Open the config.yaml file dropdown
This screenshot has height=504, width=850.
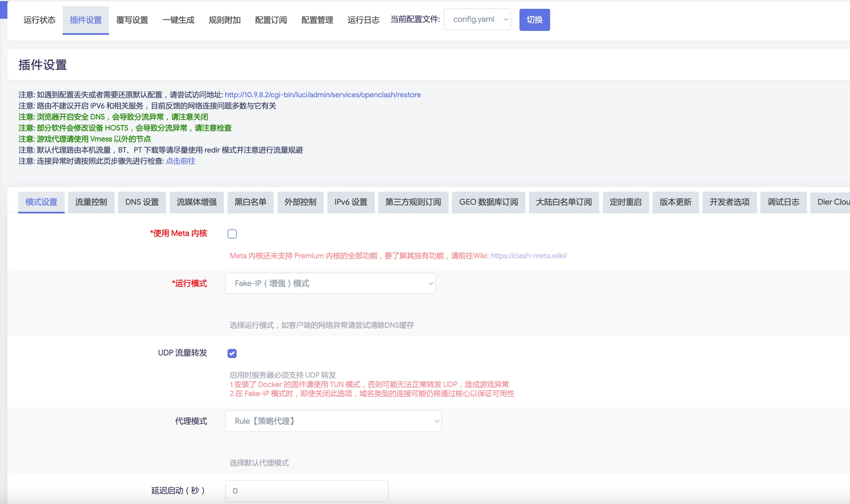(x=477, y=19)
